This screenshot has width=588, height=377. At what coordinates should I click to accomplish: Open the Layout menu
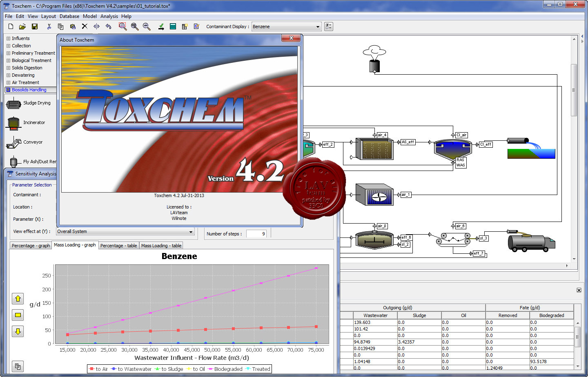click(49, 16)
